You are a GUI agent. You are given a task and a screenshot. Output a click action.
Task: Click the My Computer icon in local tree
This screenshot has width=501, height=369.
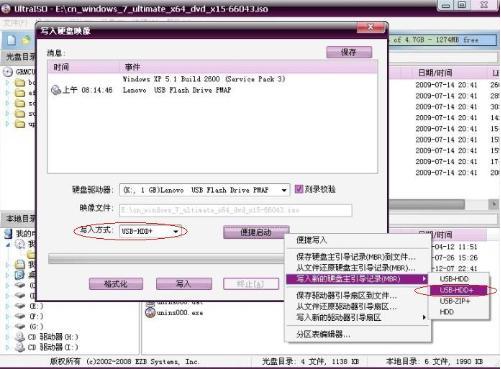tap(8, 233)
